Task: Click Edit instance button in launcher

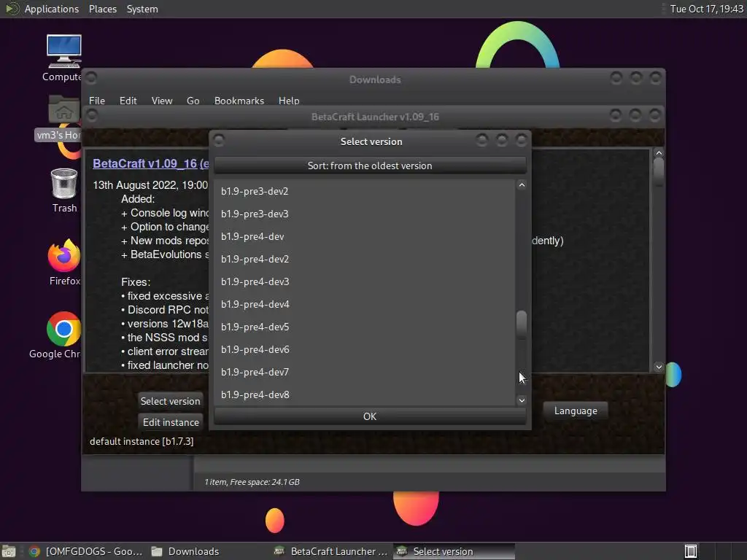Action: [171, 422]
